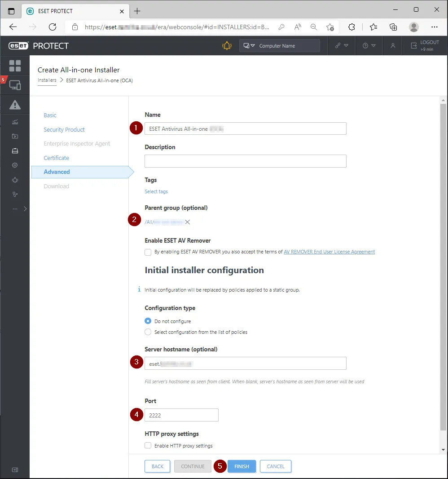This screenshot has width=448, height=479.
Task: Open the Reports chart icon in sidebar
Action: tap(15, 122)
